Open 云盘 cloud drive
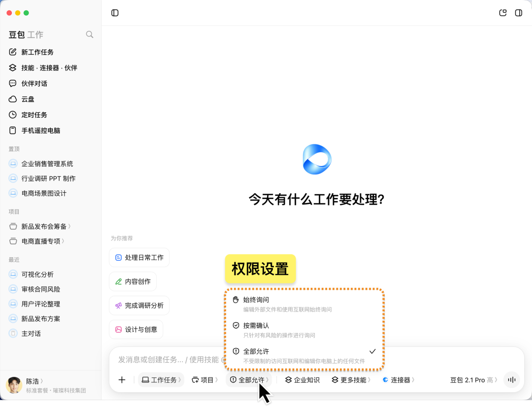 coord(51,99)
